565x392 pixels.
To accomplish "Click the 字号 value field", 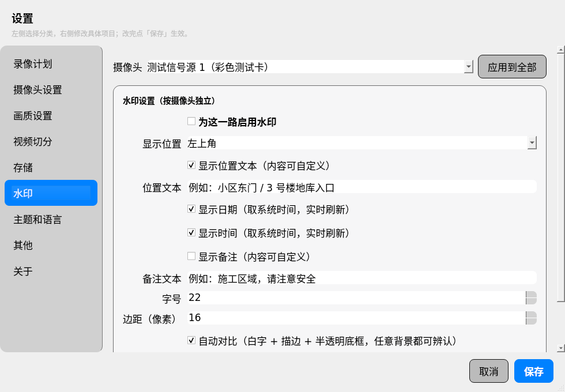I will (x=356, y=297).
